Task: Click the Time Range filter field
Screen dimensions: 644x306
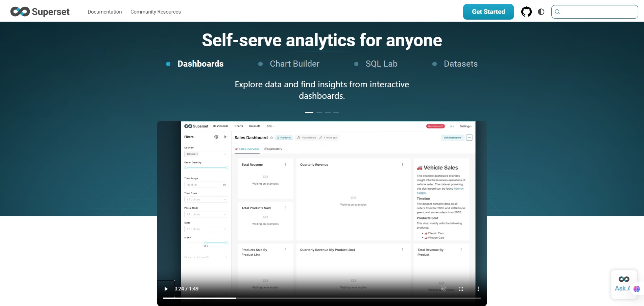Action: click(x=206, y=185)
